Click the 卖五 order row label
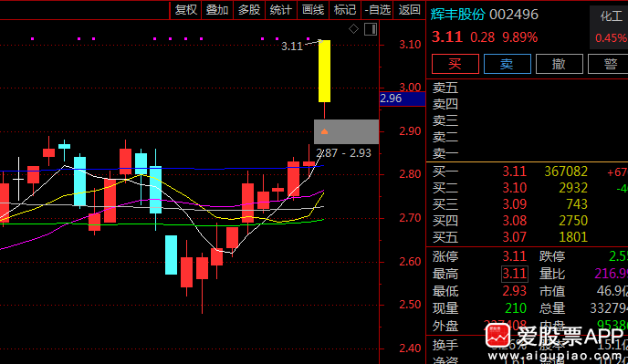 coord(445,88)
